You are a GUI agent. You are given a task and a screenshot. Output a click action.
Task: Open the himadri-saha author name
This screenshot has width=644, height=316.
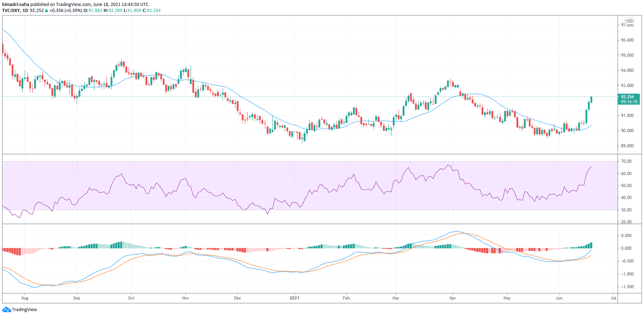(16, 4)
